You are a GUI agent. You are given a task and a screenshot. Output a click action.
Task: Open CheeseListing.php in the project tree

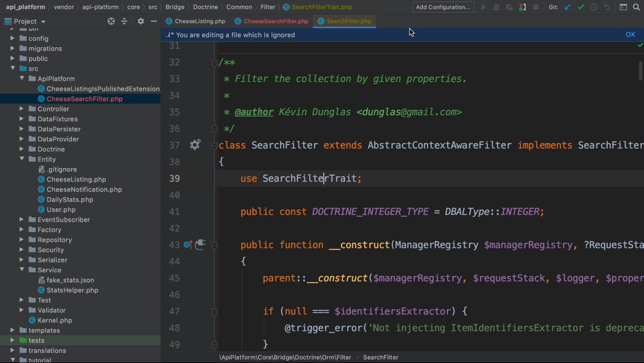pos(76,179)
